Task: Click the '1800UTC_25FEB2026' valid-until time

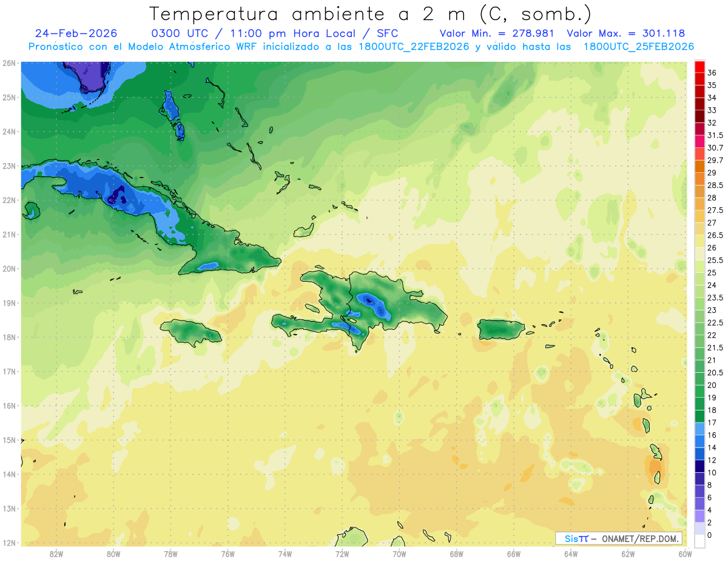Action: coord(639,47)
